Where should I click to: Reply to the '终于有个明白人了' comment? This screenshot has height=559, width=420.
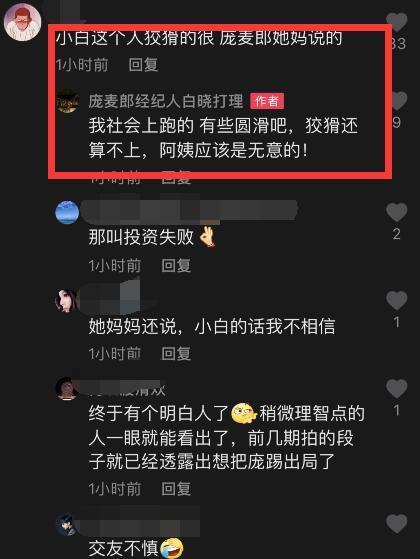[x=176, y=489]
